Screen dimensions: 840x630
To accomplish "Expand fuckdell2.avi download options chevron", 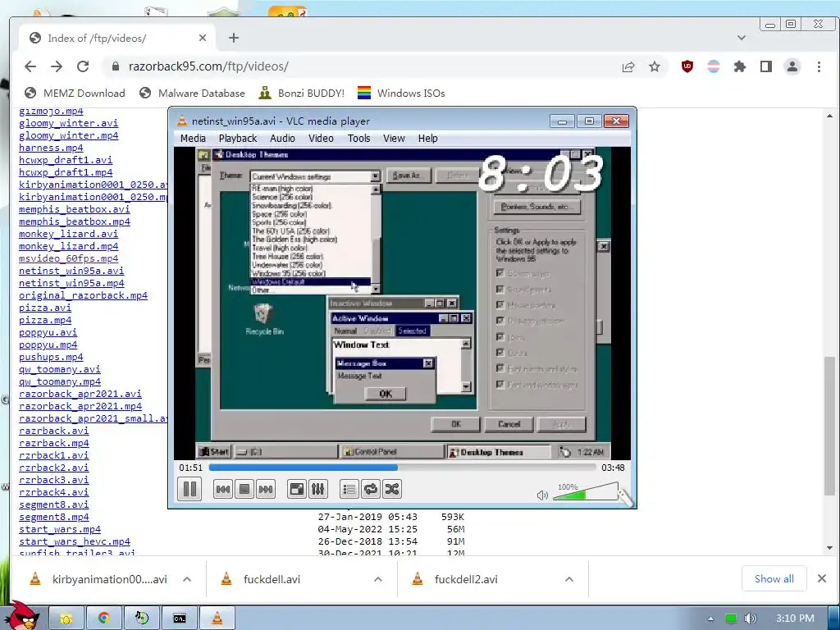I will [569, 579].
